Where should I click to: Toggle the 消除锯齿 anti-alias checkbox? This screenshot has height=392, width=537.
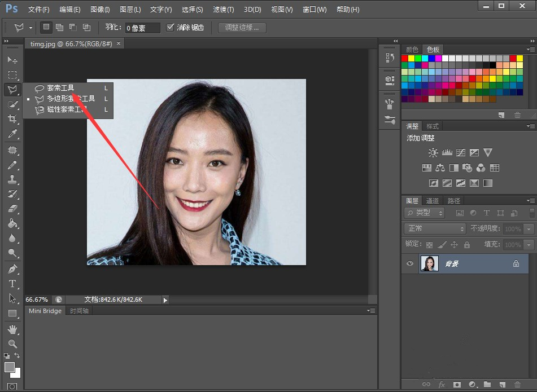171,27
